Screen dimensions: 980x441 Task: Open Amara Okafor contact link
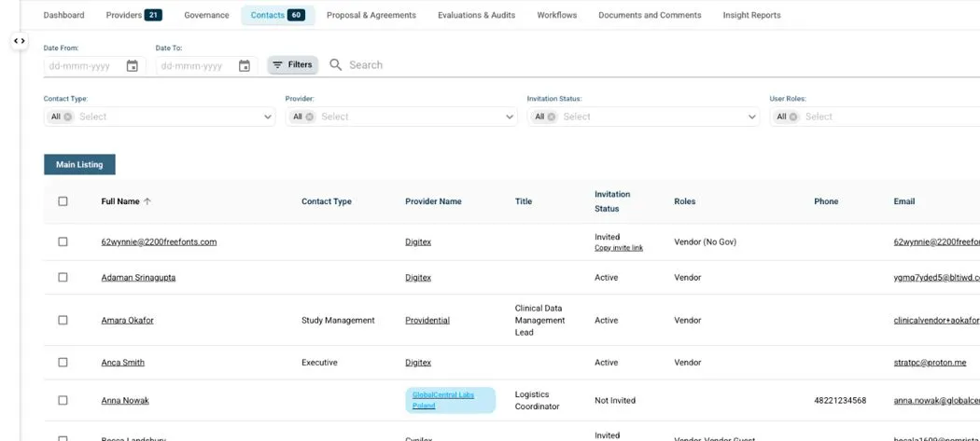pyautogui.click(x=128, y=320)
